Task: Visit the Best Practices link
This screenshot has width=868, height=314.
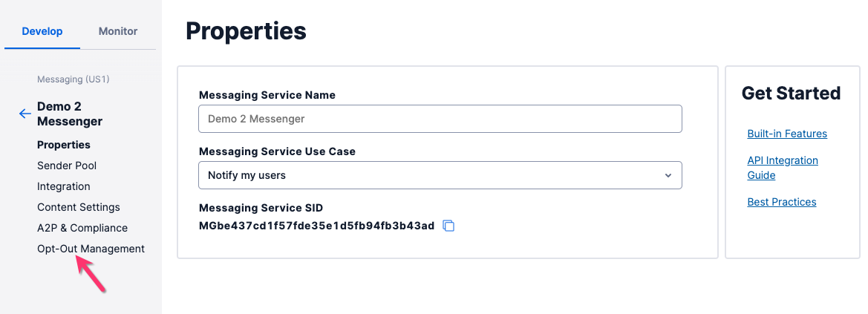Action: click(782, 202)
